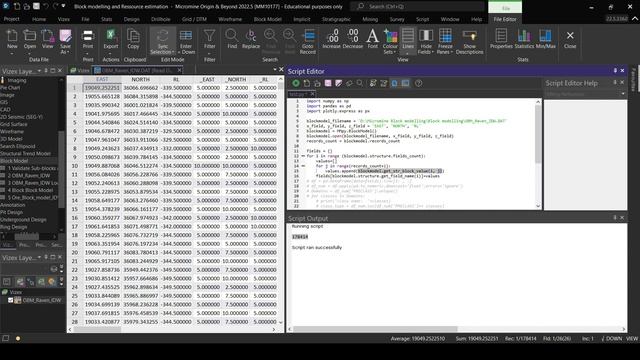Open file Properties

pos(501,40)
